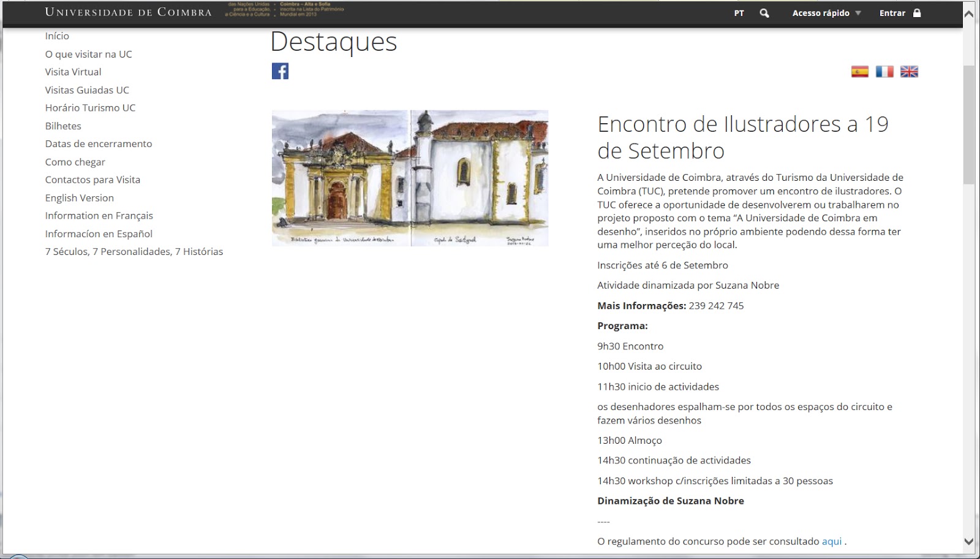The width and height of the screenshot is (980, 559).
Task: Open Contactos para Visita
Action: [x=92, y=180]
